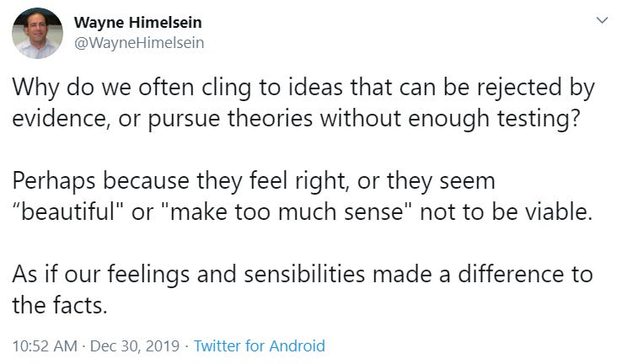The width and height of the screenshot is (617, 364).
Task: Expand the tweet options chevron menu
Action: coord(602,20)
